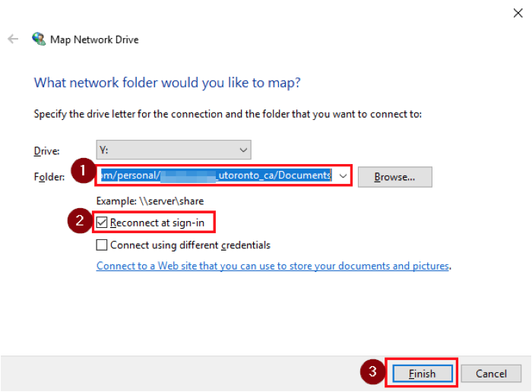
Task: Click the Browse button
Action: pyautogui.click(x=395, y=177)
